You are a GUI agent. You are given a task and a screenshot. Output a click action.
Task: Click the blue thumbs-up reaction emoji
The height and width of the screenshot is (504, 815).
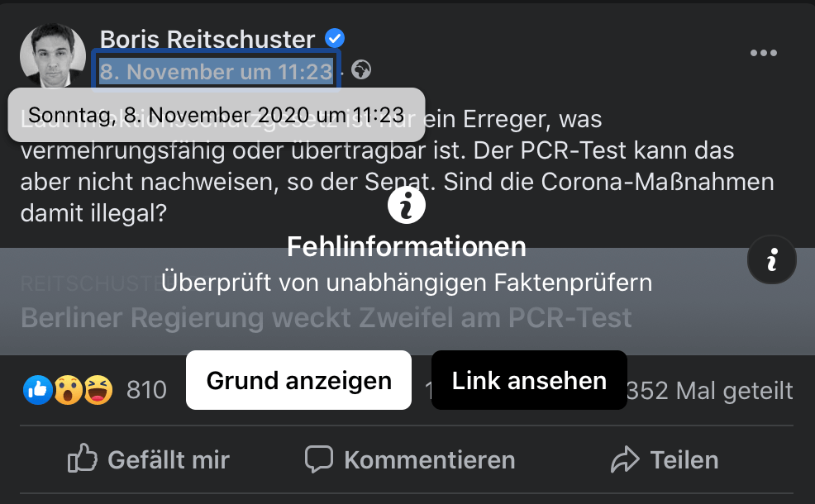(x=38, y=389)
